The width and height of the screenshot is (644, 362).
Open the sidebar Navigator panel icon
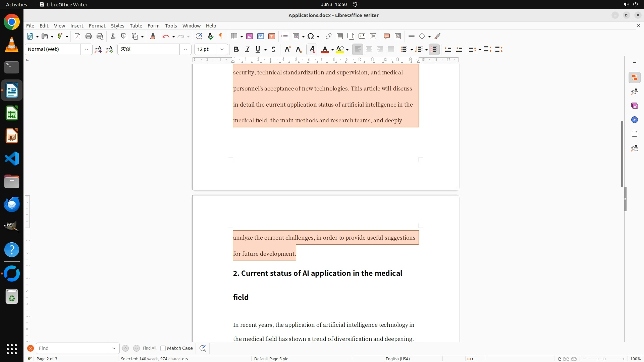[x=634, y=120]
